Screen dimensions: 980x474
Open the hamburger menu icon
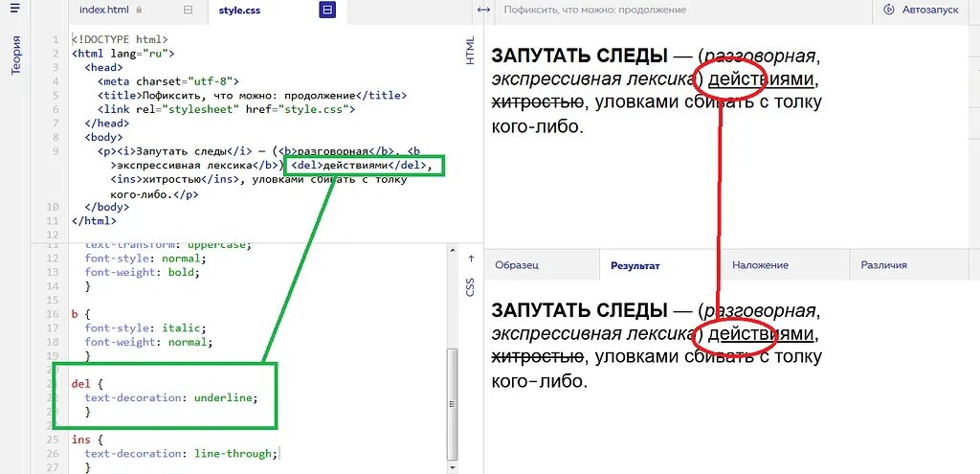[x=15, y=8]
